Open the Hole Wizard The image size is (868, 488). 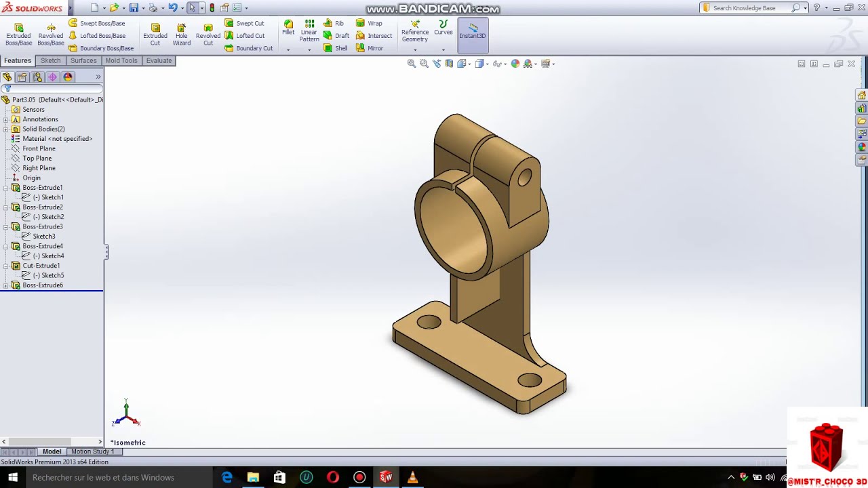181,35
